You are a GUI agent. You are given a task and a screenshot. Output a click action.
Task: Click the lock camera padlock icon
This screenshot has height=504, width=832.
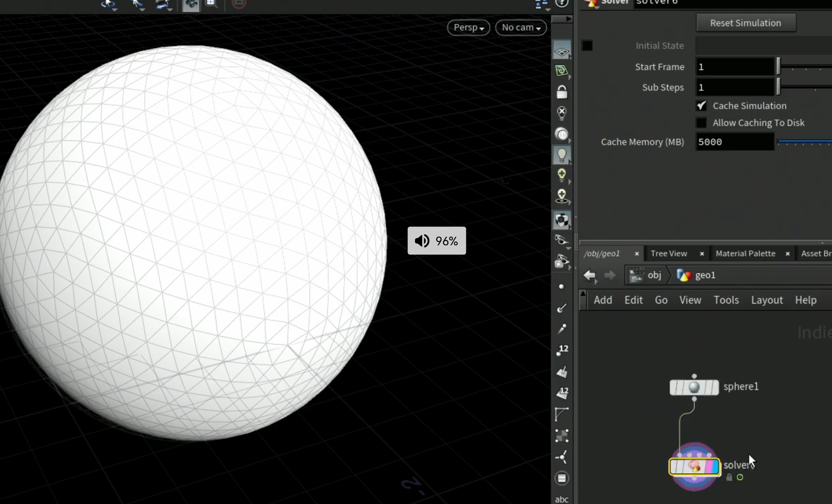pyautogui.click(x=562, y=92)
